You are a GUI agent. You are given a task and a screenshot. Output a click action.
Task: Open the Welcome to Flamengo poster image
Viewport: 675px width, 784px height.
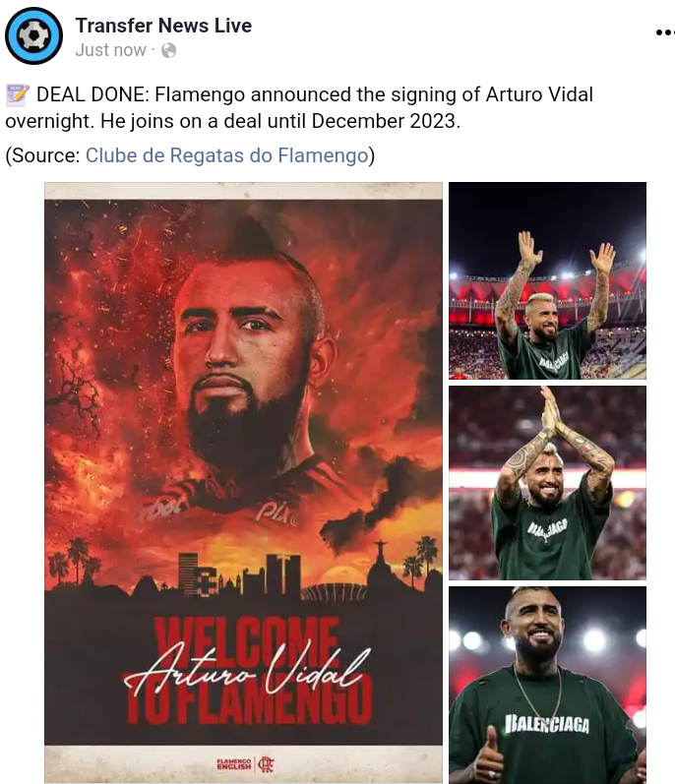click(x=243, y=483)
